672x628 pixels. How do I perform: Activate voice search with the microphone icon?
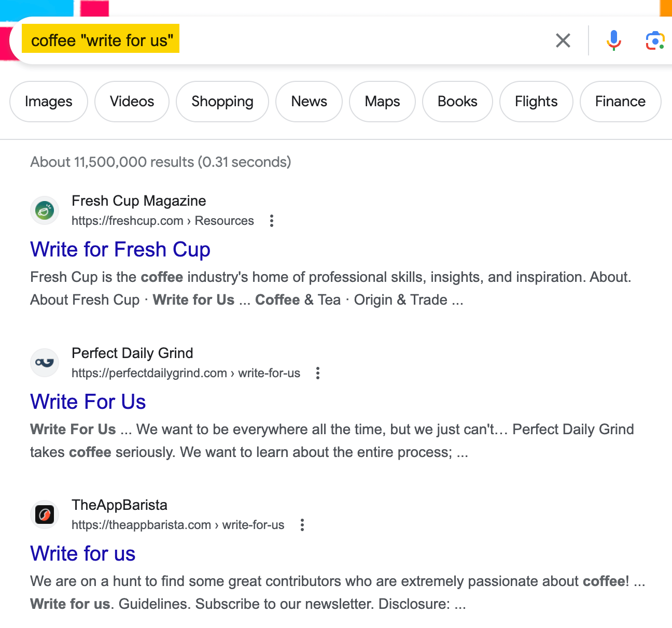[x=613, y=40]
